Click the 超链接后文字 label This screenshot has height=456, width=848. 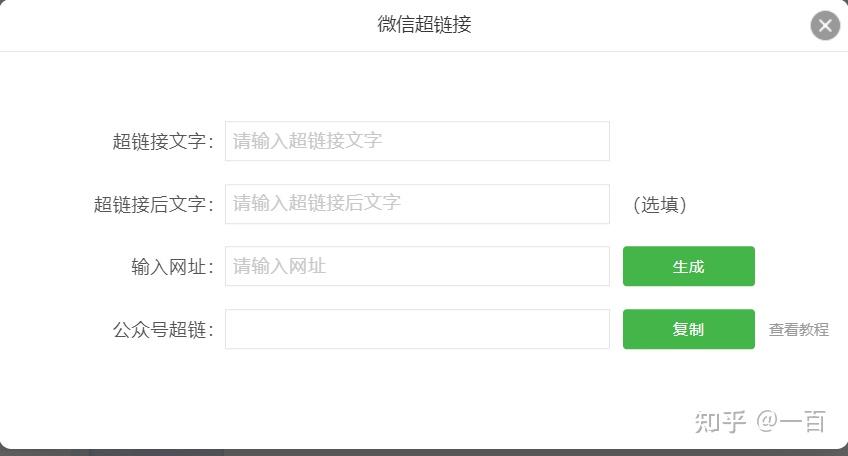(153, 205)
